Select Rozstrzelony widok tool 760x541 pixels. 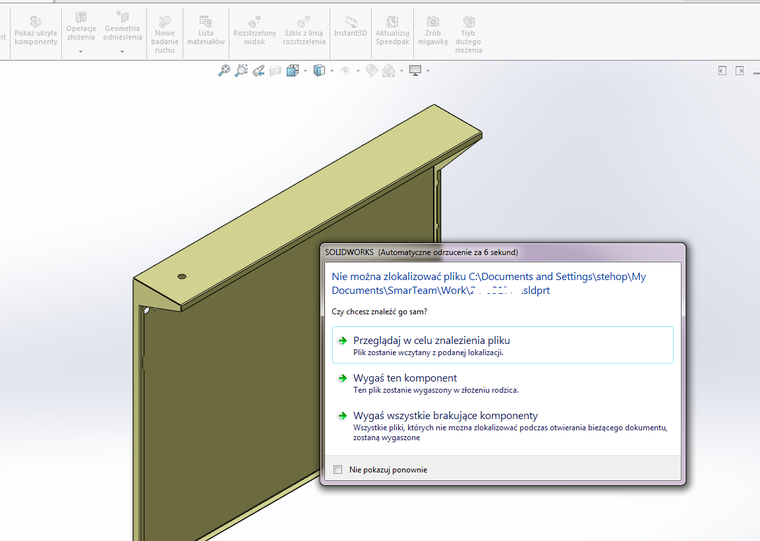(x=254, y=31)
